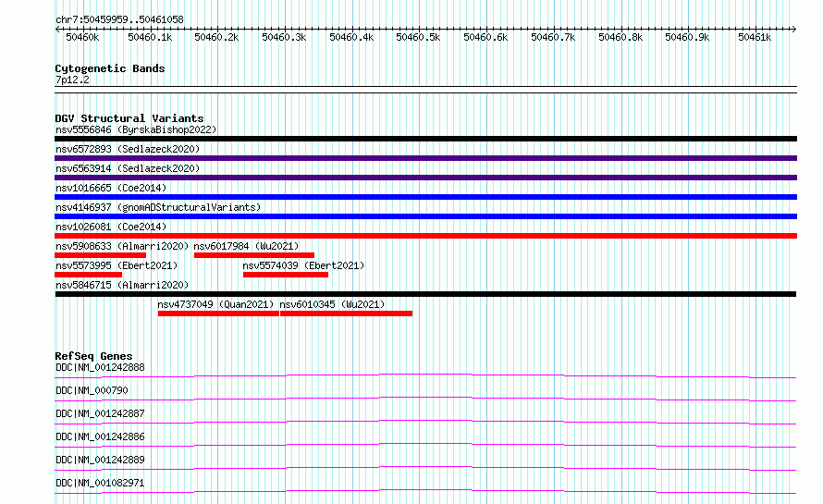Click the 50460.5k ruler tick label

(418, 37)
